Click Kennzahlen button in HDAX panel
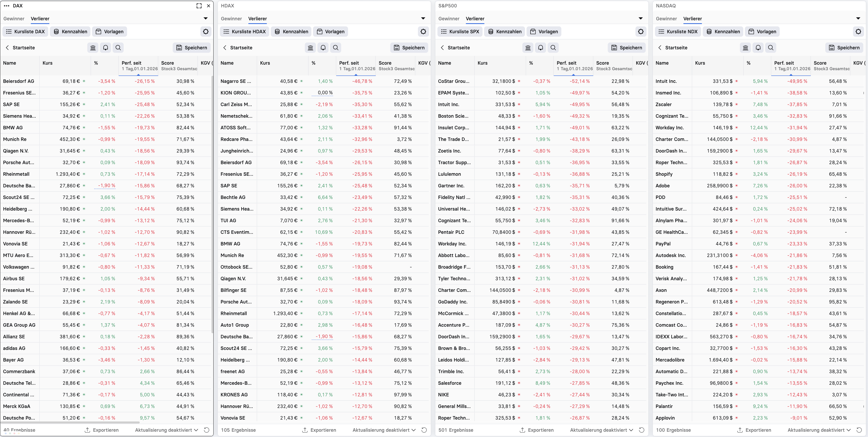This screenshot has width=868, height=437. (x=291, y=32)
